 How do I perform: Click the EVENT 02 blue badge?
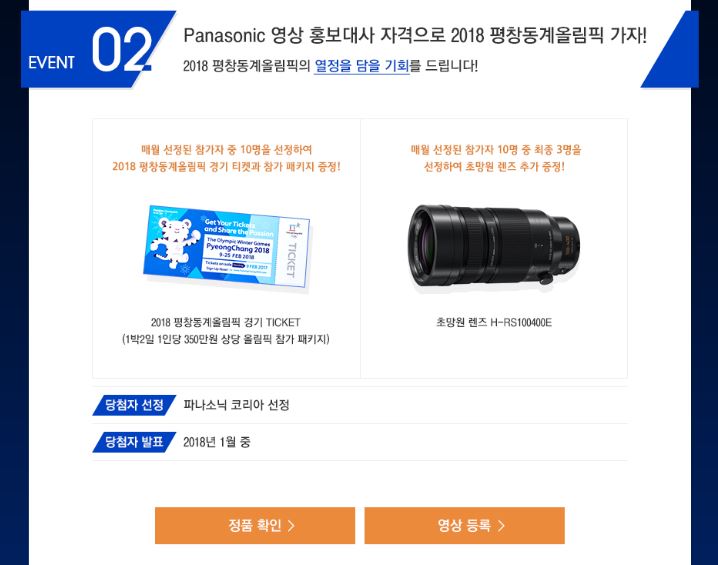pos(92,49)
